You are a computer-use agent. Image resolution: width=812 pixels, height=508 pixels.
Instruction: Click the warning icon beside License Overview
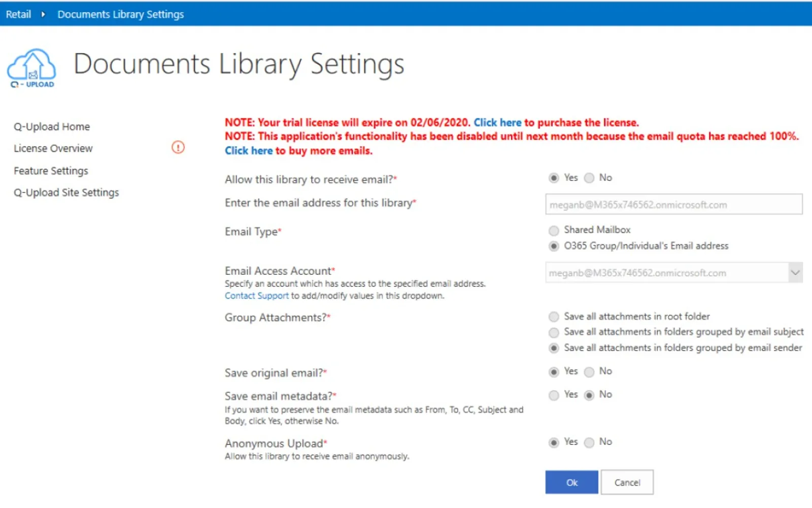pyautogui.click(x=178, y=147)
